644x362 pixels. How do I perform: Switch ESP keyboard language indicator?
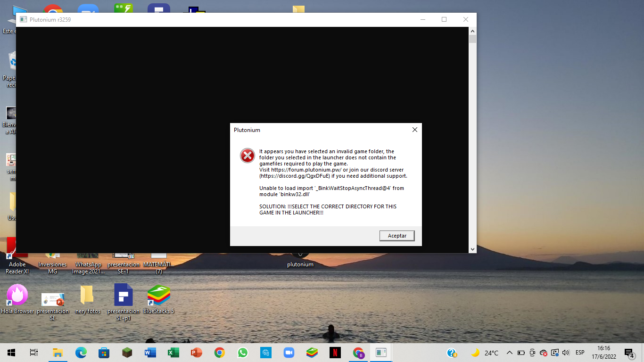pyautogui.click(x=580, y=353)
